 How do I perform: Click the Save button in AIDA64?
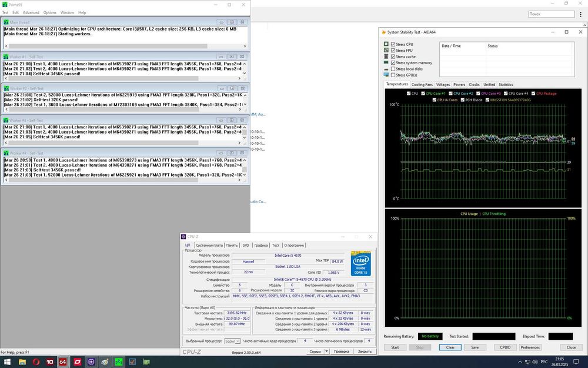475,347
